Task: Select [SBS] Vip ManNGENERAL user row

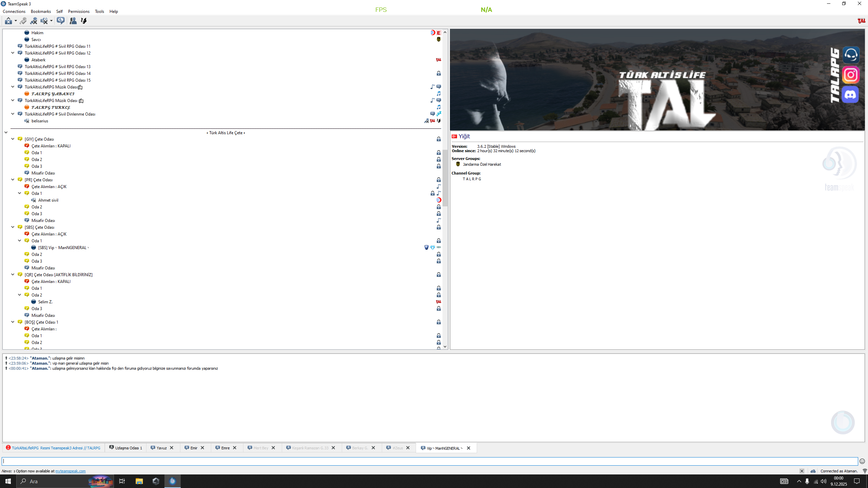Action: click(x=63, y=248)
